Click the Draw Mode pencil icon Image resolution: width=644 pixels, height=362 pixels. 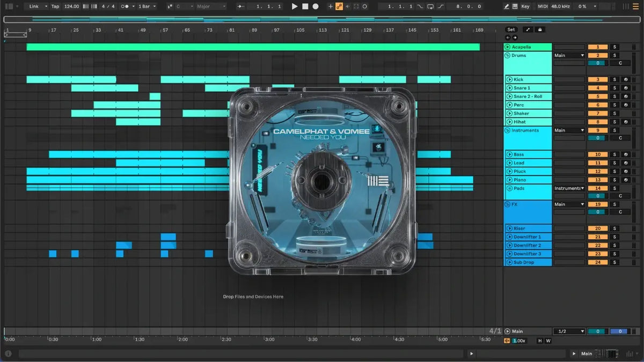coord(507,6)
